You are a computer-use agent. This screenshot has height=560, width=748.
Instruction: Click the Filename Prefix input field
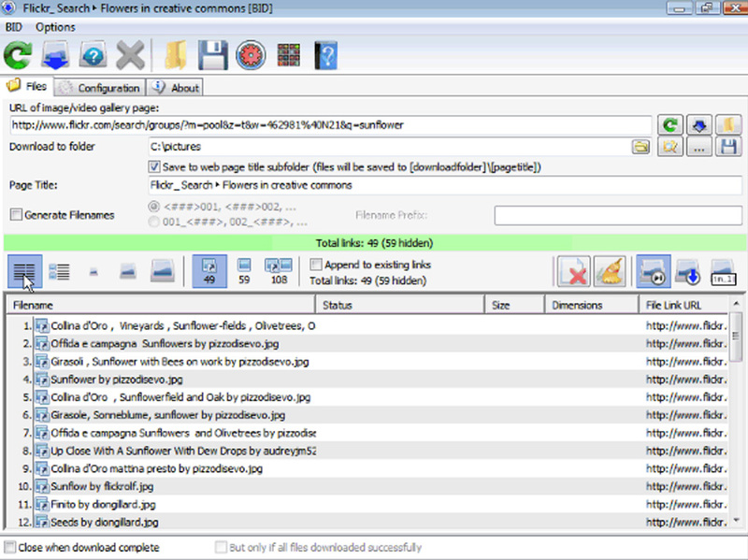[x=618, y=215]
